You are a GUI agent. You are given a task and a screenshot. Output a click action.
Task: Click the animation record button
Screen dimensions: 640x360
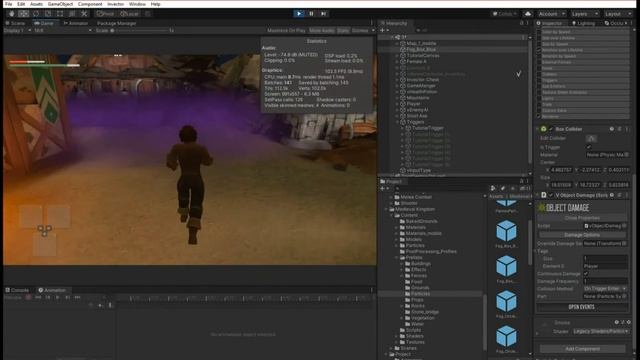pos(28,298)
